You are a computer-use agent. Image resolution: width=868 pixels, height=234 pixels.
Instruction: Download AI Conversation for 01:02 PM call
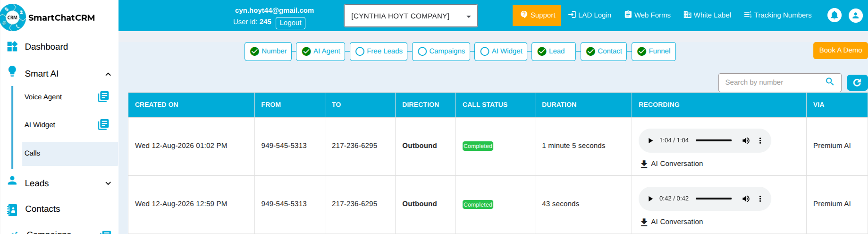pos(672,164)
